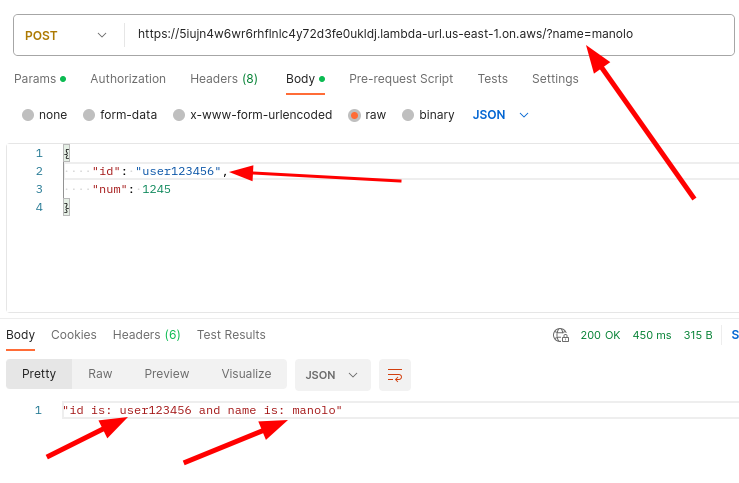Go to Pre-request Script tab

tap(401, 79)
